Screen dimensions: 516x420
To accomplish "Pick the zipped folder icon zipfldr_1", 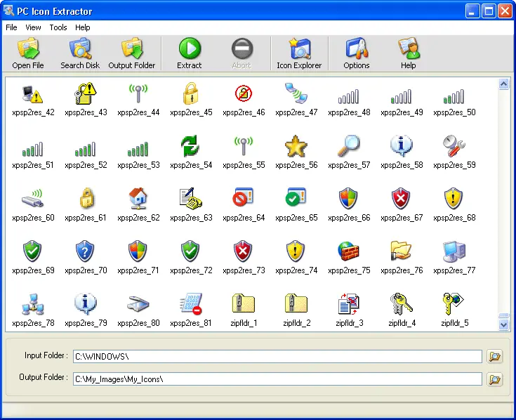I will pos(243,304).
